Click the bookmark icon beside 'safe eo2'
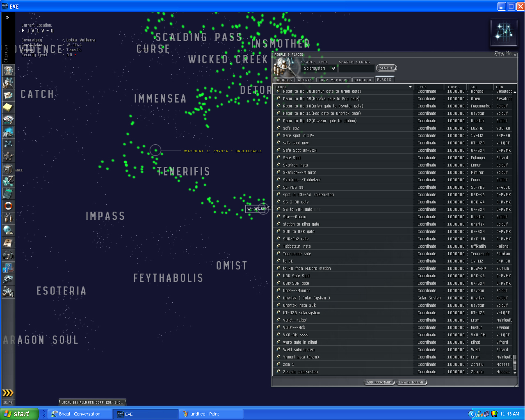 click(x=278, y=128)
